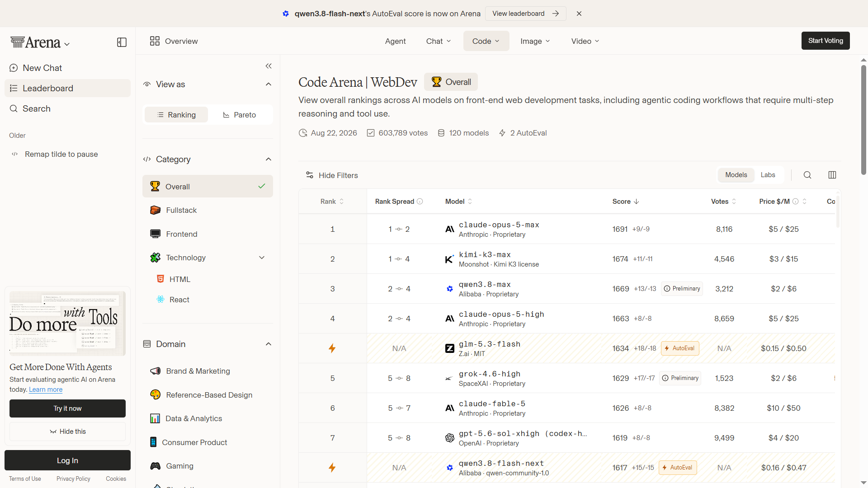Viewport: 868px width, 488px height.
Task: Click the Overview grid icon
Action: (155, 41)
